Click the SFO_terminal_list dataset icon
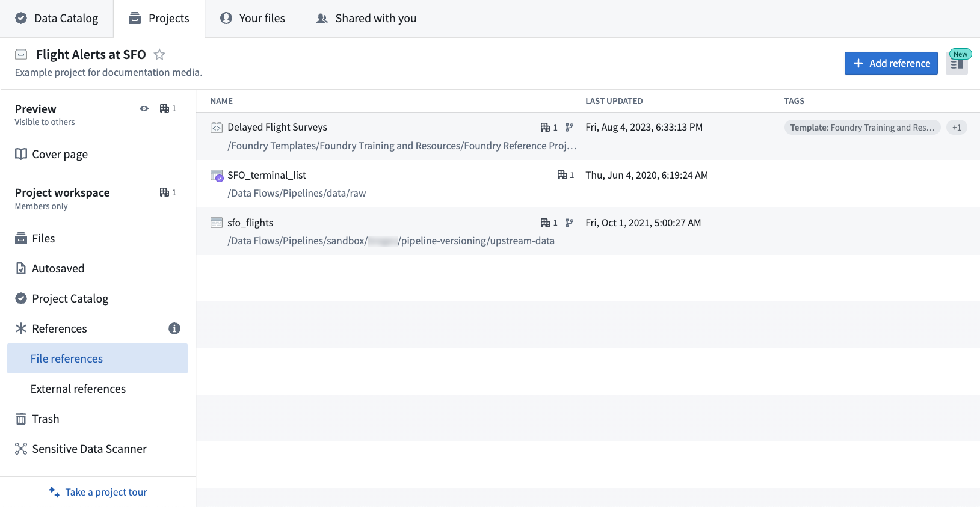This screenshot has width=980, height=507. 217,176
